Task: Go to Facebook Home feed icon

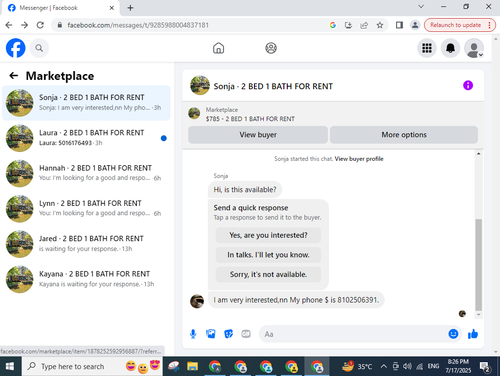Action: (218, 48)
